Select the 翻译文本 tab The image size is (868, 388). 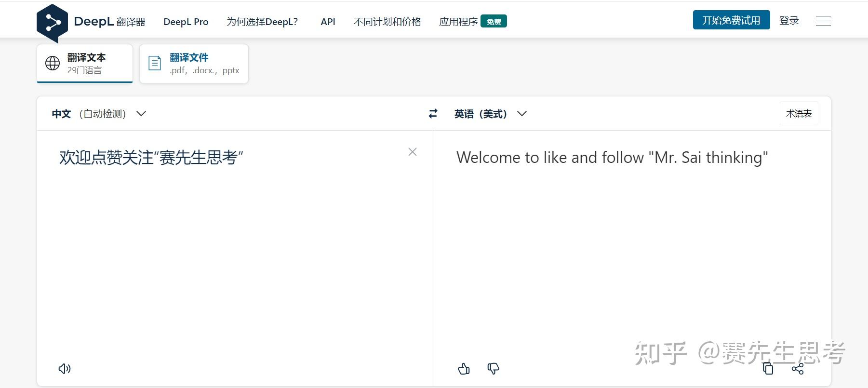pos(85,64)
